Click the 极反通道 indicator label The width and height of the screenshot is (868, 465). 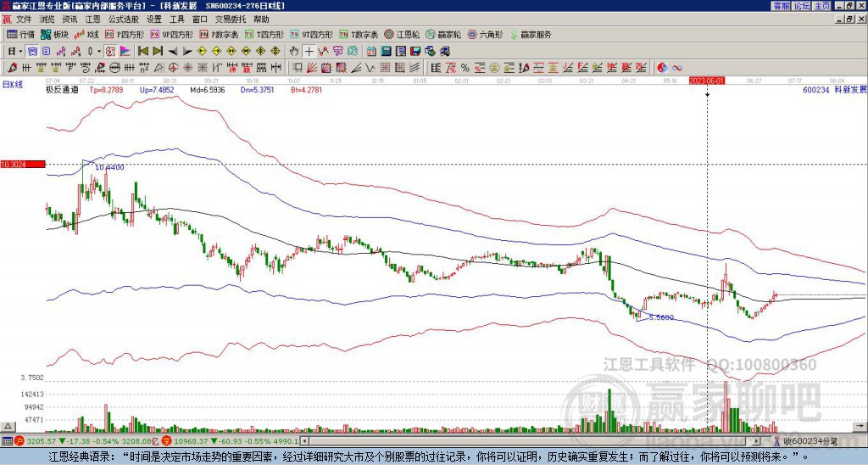coord(61,89)
